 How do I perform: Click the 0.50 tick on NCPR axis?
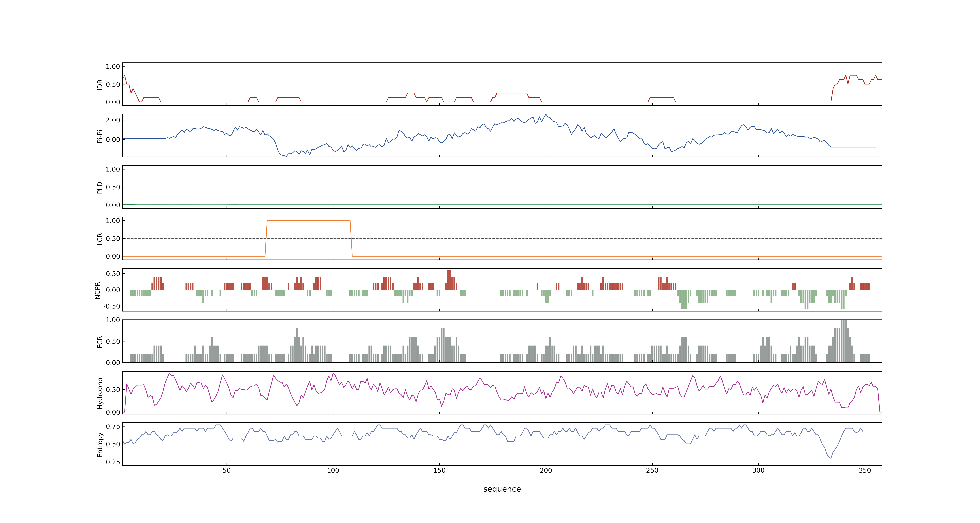point(113,274)
